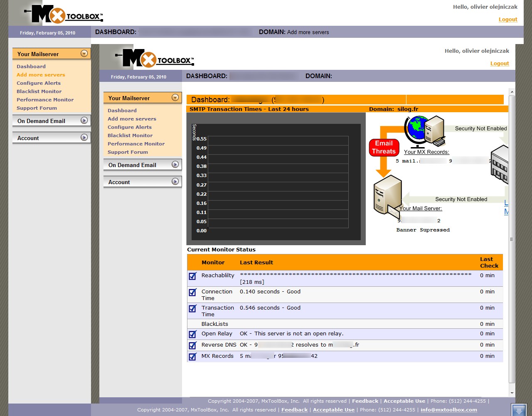Click the Last Result column header
This screenshot has width=532, height=416.
coord(256,263)
